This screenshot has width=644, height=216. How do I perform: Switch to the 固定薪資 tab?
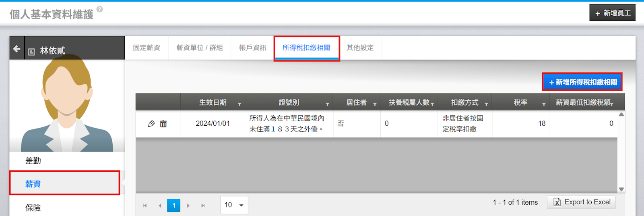tap(147, 48)
